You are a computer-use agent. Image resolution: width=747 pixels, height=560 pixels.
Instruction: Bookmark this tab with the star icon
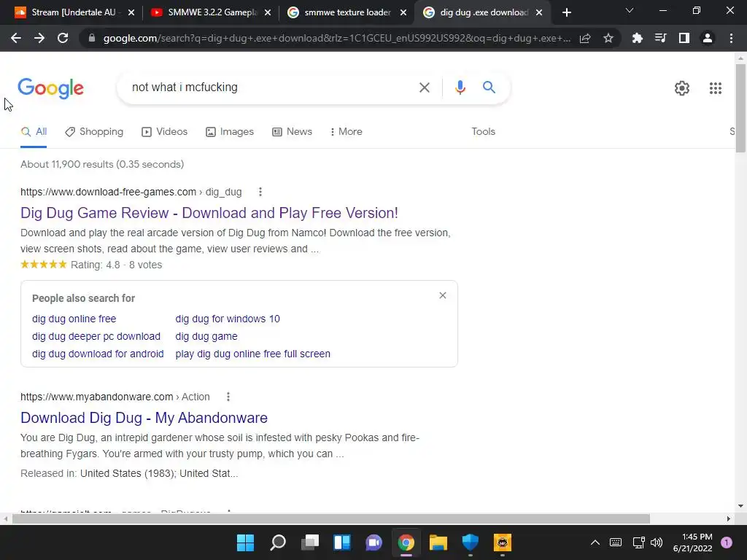point(608,38)
